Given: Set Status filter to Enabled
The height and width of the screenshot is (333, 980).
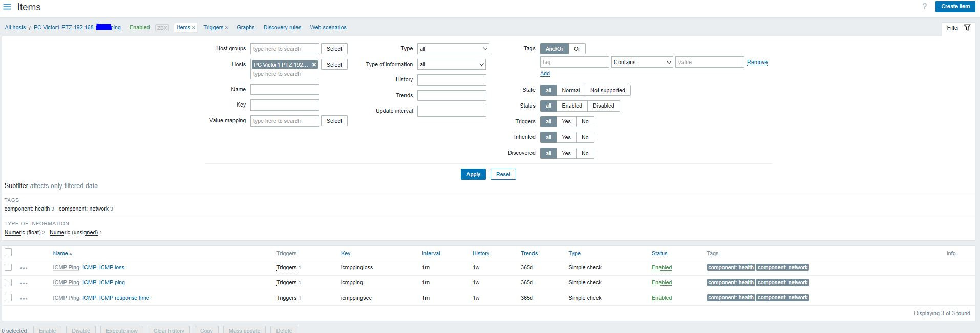Looking at the screenshot, I should (x=571, y=106).
